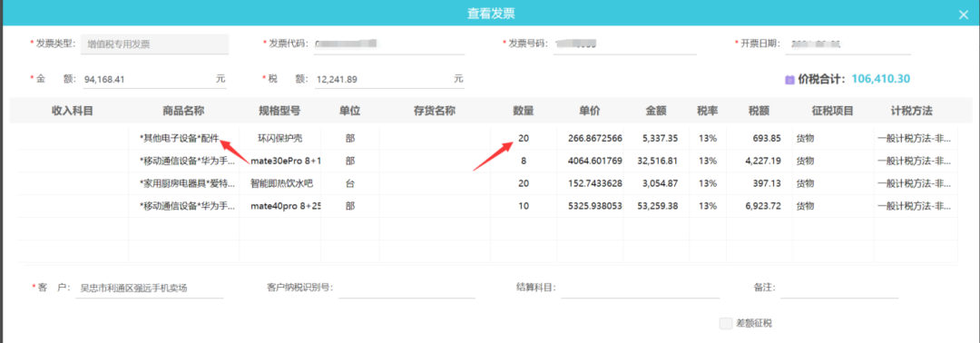980x343 pixels.
Task: Select the 环闪保护壳 specification cell
Action: (x=280, y=139)
